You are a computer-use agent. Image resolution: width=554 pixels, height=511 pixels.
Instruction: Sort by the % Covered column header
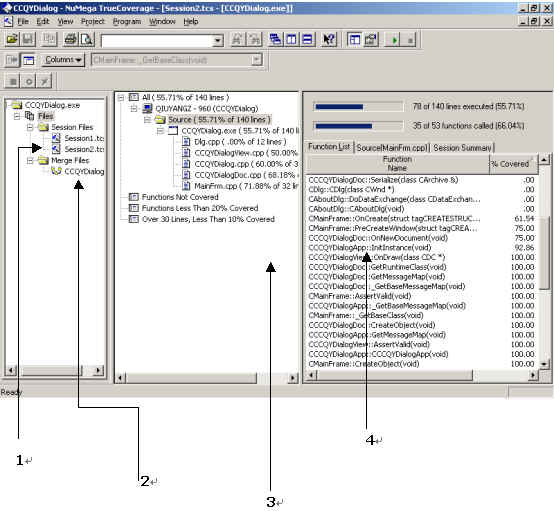tap(514, 164)
